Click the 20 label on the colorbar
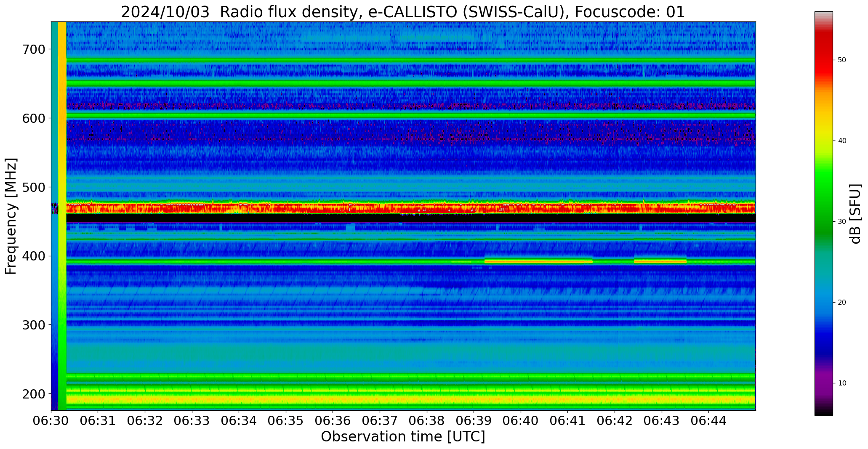This screenshot has width=868, height=449. pyautogui.click(x=842, y=302)
